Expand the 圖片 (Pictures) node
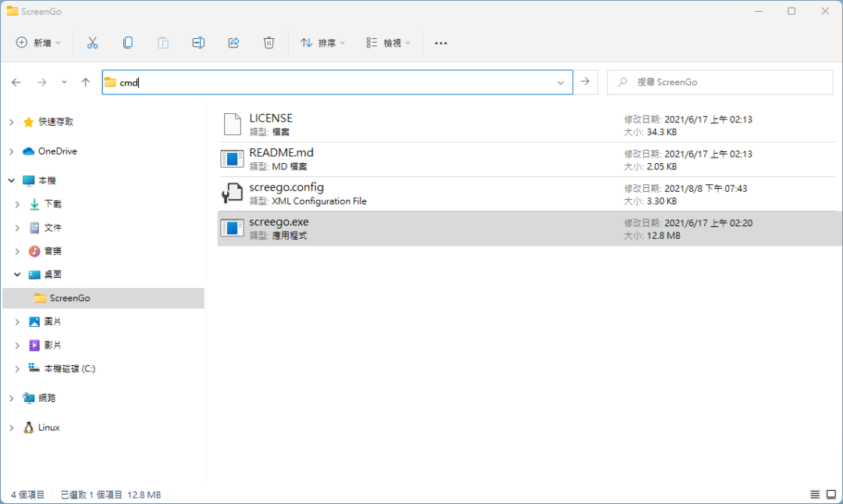The width and height of the screenshot is (843, 504). point(17,322)
